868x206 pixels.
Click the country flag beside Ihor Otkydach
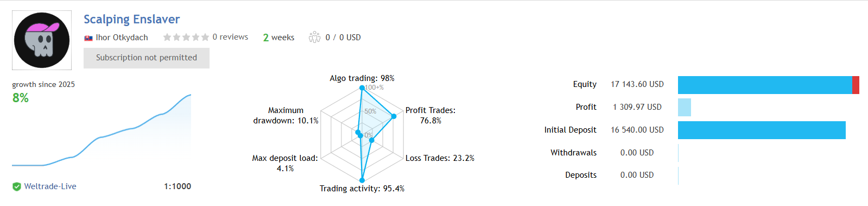(x=88, y=38)
